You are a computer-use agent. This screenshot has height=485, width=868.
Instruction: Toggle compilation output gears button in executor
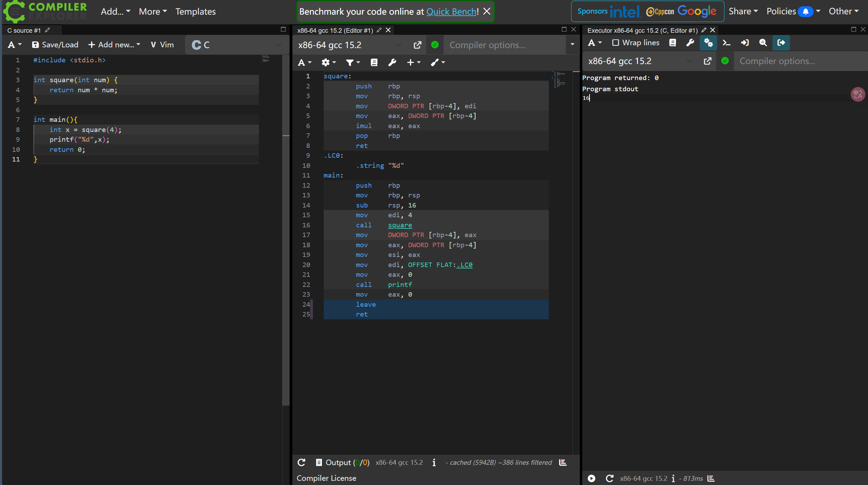coord(708,43)
